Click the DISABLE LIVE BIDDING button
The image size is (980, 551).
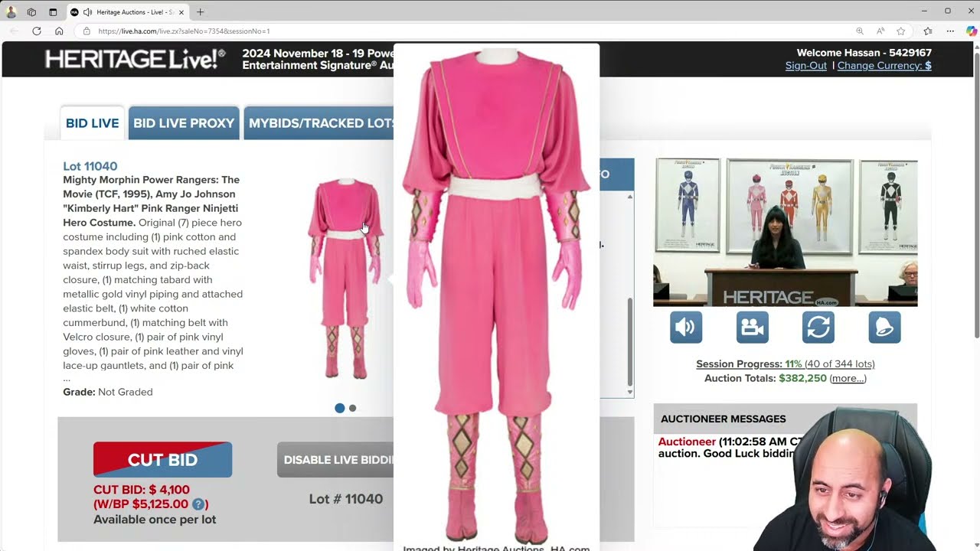coord(335,460)
